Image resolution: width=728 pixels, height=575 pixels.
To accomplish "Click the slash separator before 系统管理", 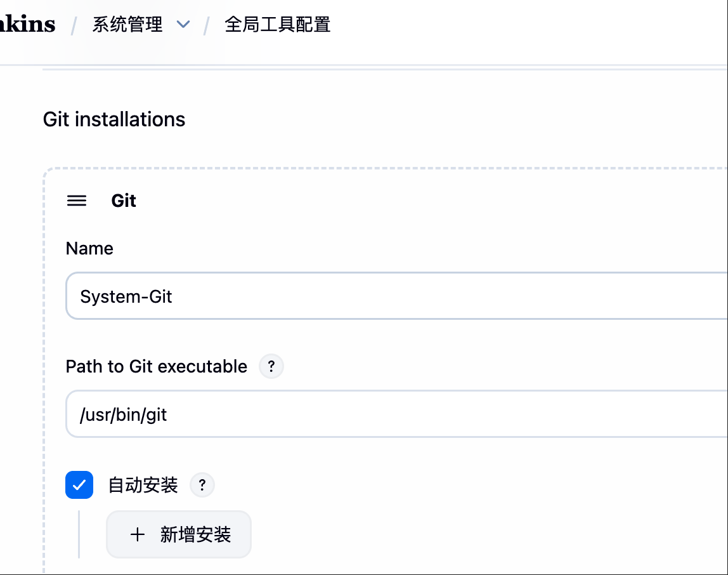I will coord(74,25).
